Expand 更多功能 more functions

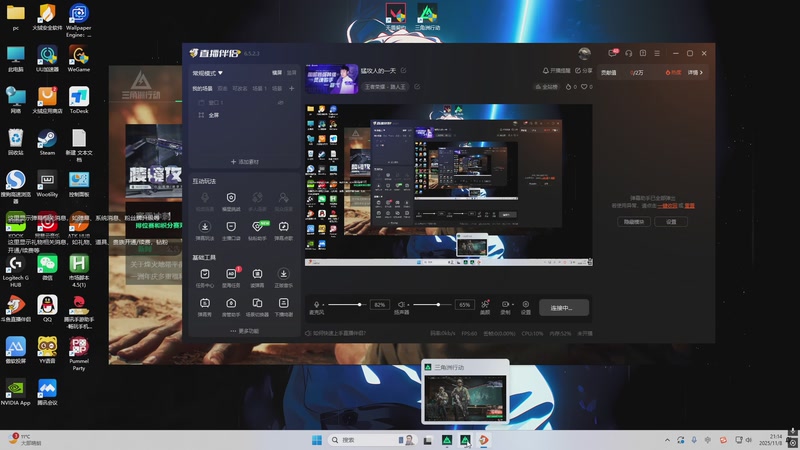pos(244,331)
